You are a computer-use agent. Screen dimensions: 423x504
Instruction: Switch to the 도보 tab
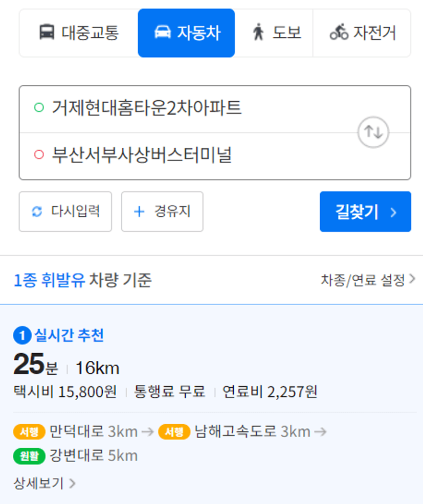click(x=274, y=33)
